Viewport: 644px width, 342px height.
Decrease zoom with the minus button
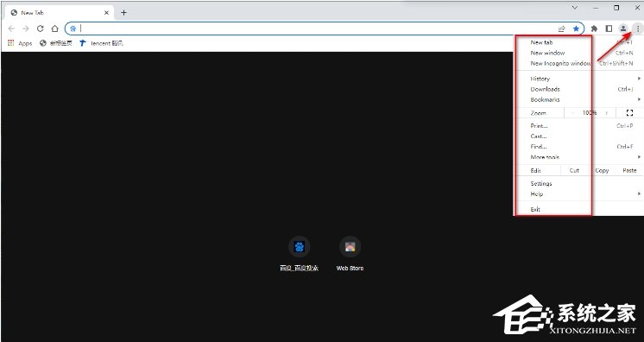pos(573,112)
